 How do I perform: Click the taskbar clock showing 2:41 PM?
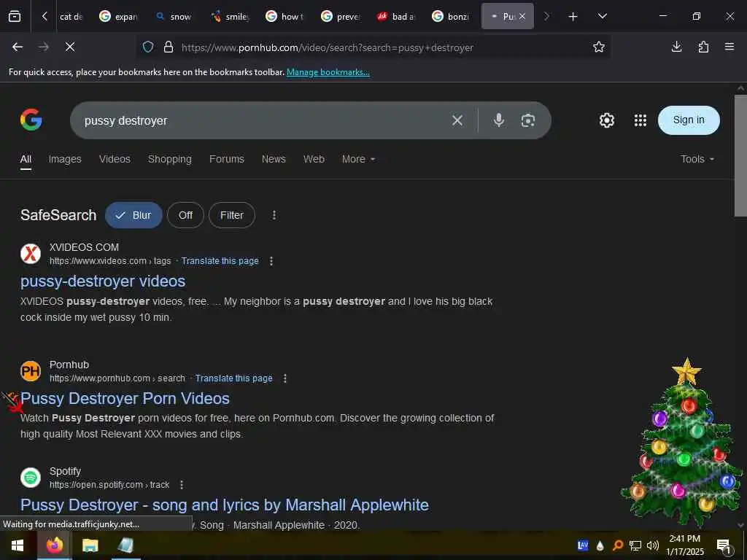[684, 545]
